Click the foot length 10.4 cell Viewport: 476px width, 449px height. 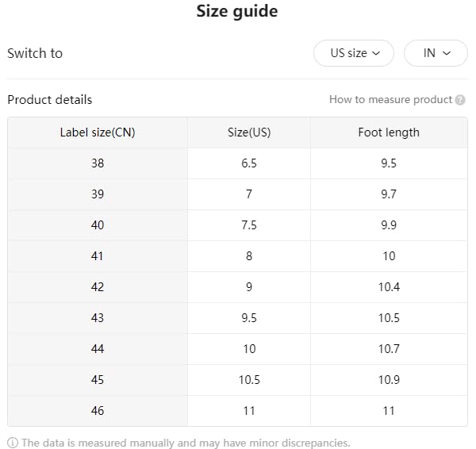coord(389,287)
